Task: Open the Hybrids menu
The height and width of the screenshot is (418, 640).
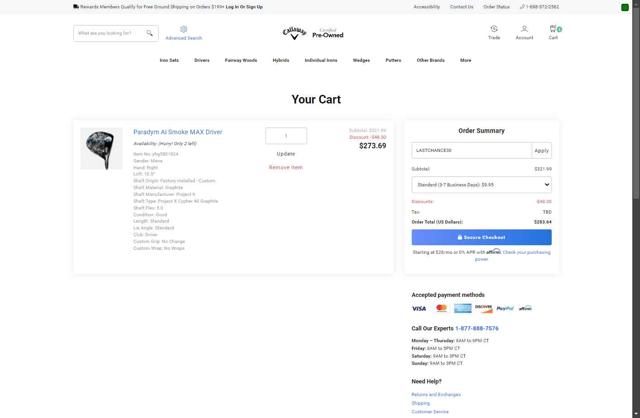Action: point(281,60)
